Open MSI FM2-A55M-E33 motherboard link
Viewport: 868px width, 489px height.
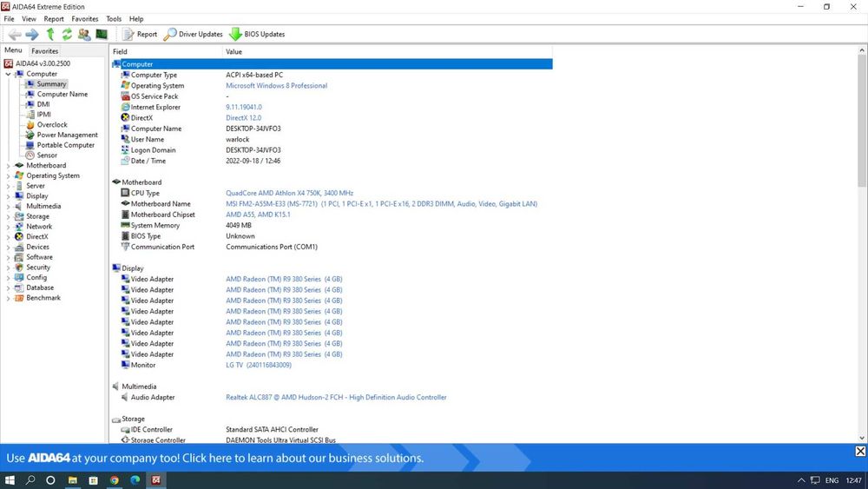[381, 204]
